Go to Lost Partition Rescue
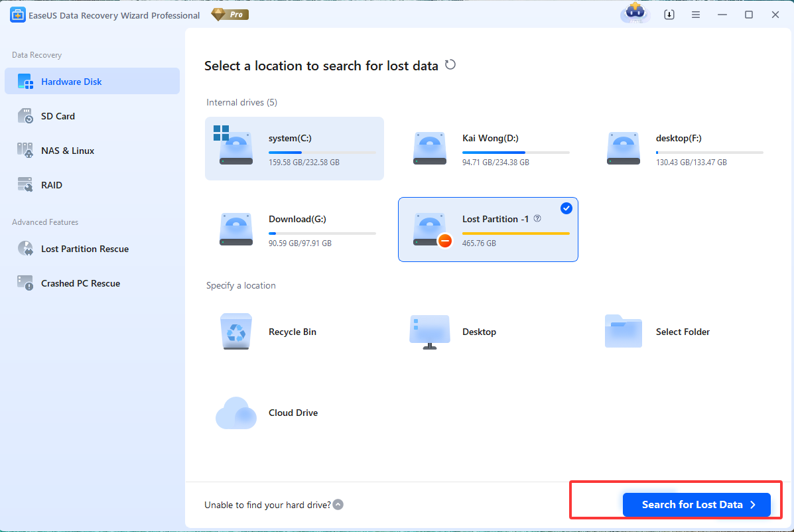Screen dimensions: 794x532 point(84,249)
